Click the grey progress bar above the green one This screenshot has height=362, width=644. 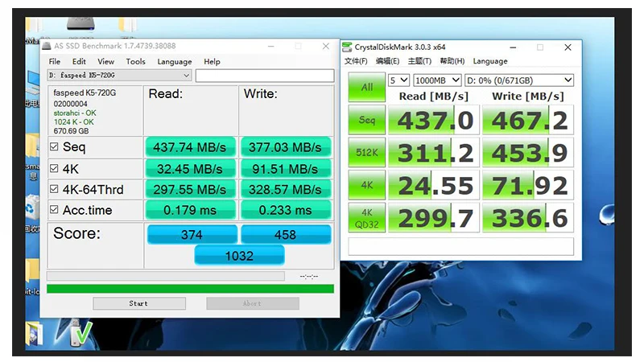(x=166, y=275)
